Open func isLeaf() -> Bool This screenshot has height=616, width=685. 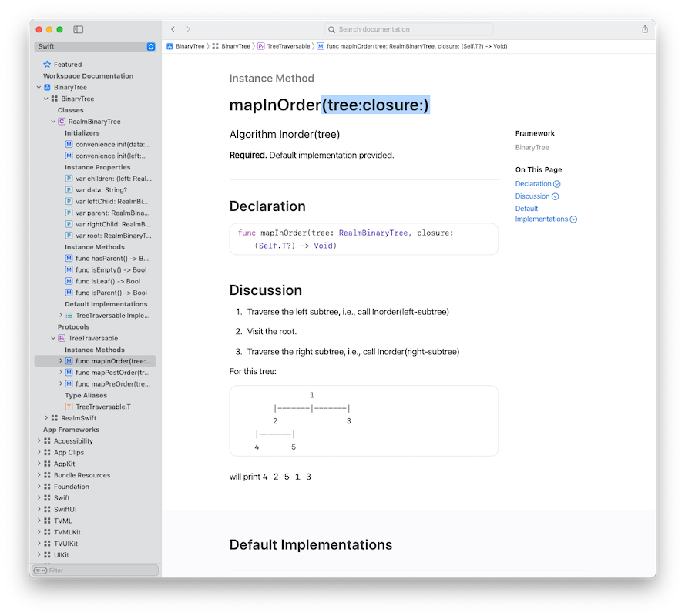pos(107,281)
